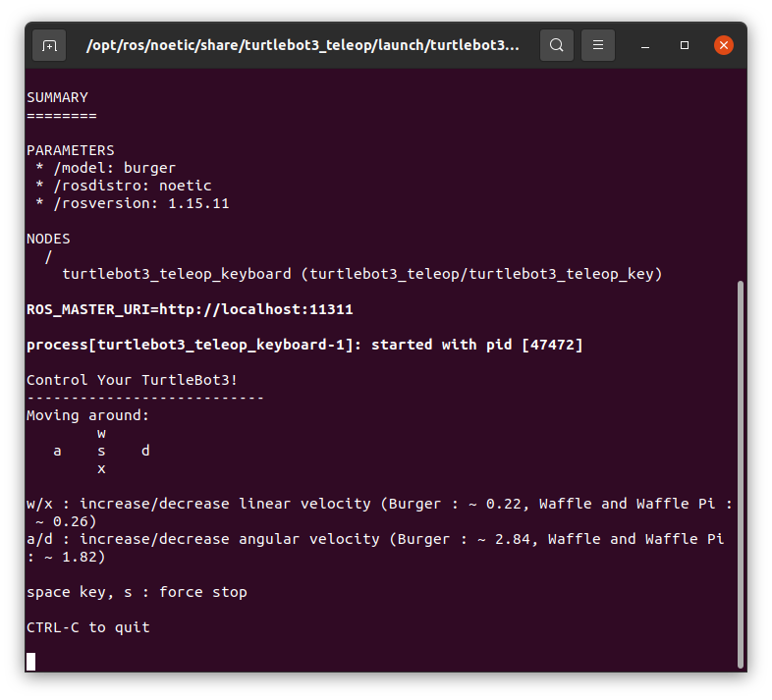Click the SUMMARY heading
Image resolution: width=772 pixels, height=700 pixels.
tap(58, 97)
